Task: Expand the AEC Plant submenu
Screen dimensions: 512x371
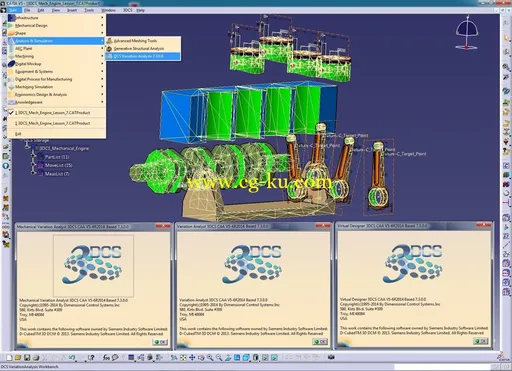Action: [x=56, y=48]
